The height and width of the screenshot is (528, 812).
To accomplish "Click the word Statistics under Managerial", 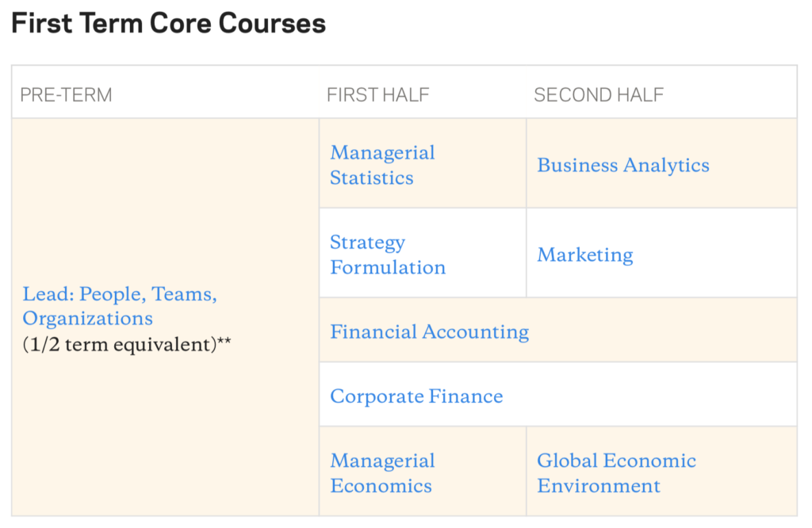I will point(371,178).
